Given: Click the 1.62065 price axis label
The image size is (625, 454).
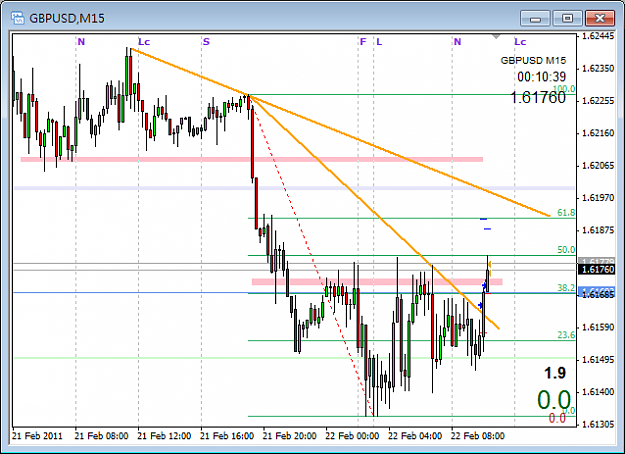Looking at the screenshot, I should pyautogui.click(x=598, y=165).
